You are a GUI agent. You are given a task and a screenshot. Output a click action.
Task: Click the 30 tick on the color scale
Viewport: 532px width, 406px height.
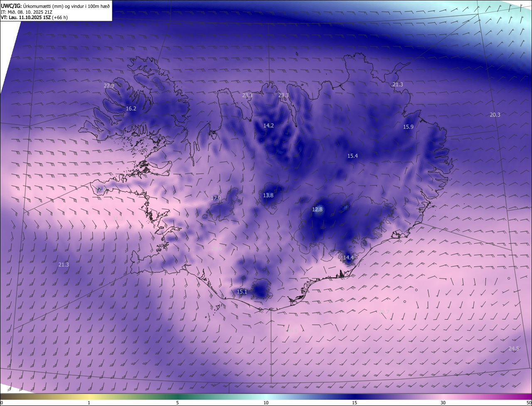pos(443,403)
